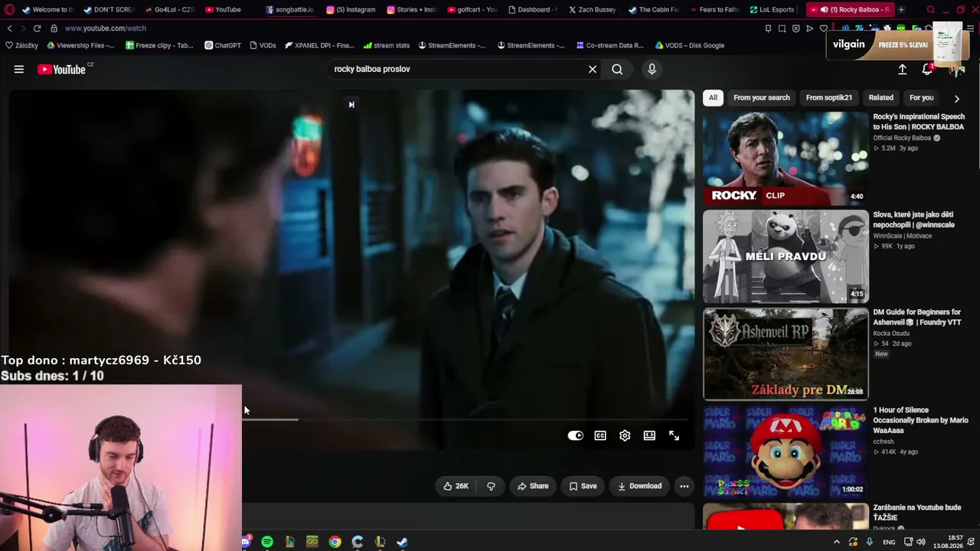The width and height of the screenshot is (980, 551).
Task: Open the Měli pravdu WinnScale video thumbnail
Action: pos(786,256)
